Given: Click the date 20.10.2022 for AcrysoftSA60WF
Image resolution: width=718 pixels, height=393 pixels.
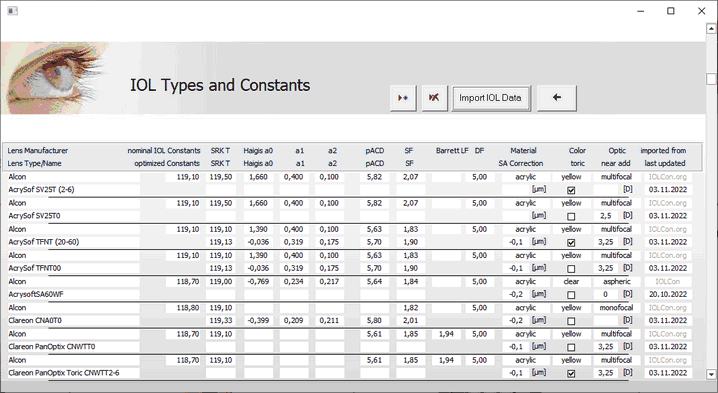Looking at the screenshot, I should click(668, 294).
